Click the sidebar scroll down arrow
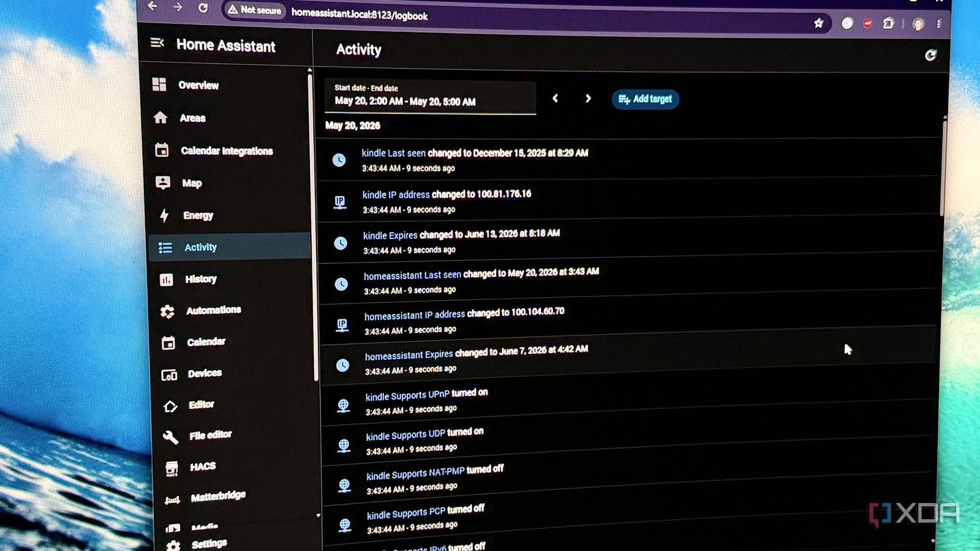 [318, 515]
